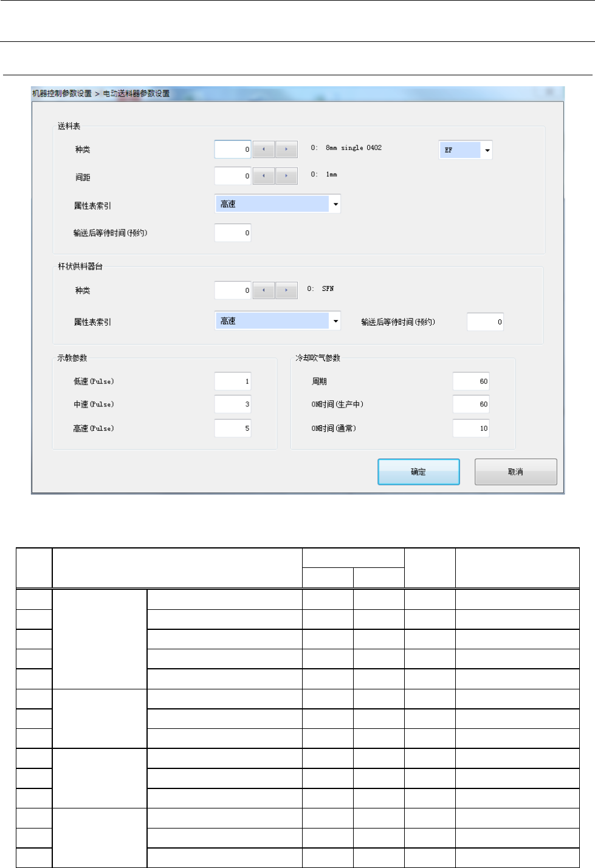Click the 间距 input field
This screenshot has height=868, width=595.
233,176
